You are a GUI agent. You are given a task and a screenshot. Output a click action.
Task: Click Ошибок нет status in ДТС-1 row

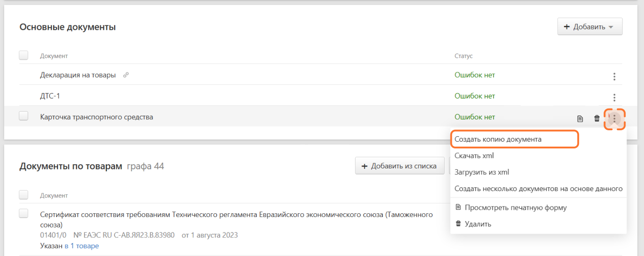point(475,96)
